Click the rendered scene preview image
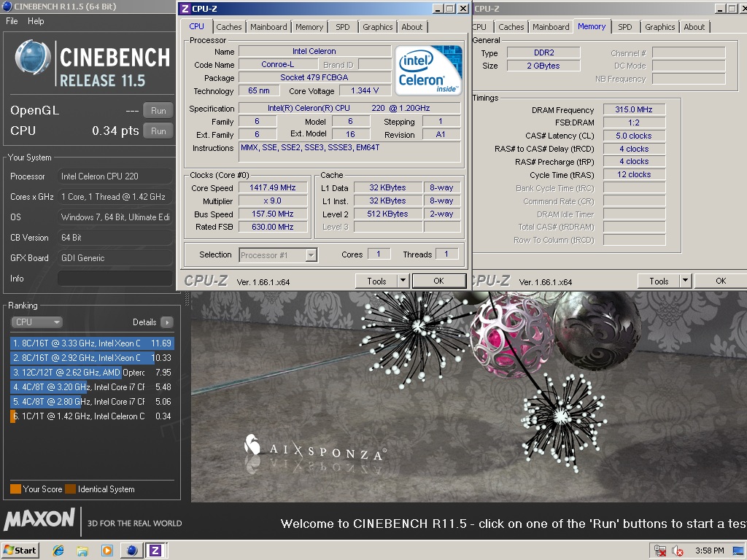Viewport: 747px width, 560px height. click(x=469, y=397)
